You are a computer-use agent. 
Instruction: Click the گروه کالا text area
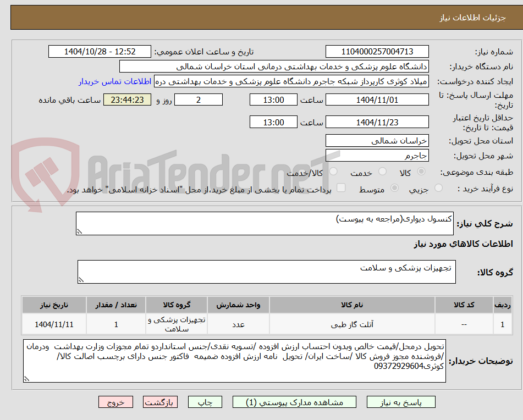(267, 272)
